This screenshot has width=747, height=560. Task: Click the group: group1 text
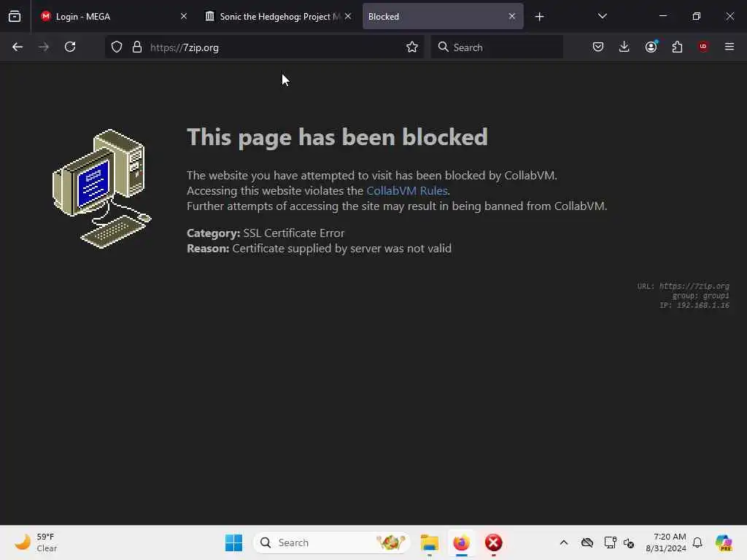701,296
